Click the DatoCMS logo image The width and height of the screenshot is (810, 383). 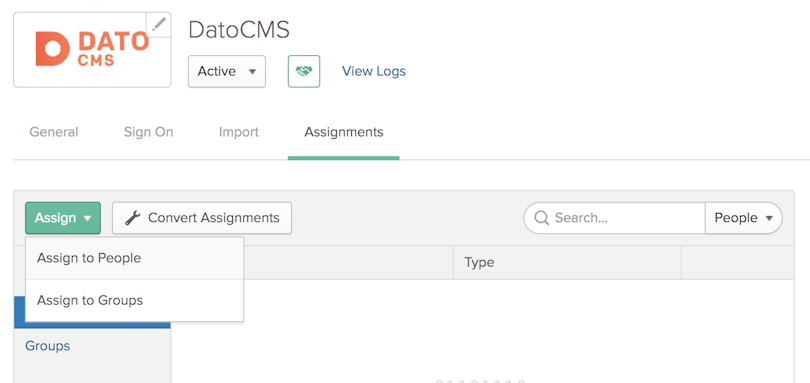point(92,50)
